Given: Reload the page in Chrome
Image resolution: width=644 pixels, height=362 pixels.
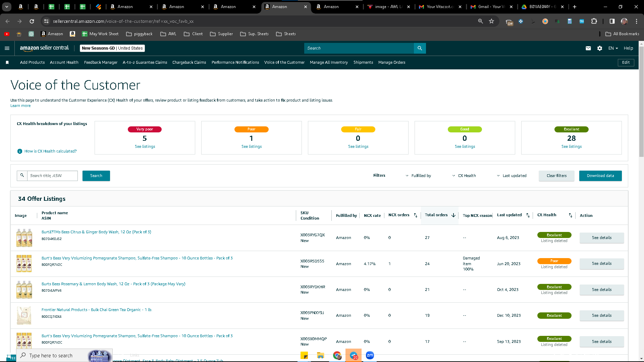Looking at the screenshot, I should (32, 21).
